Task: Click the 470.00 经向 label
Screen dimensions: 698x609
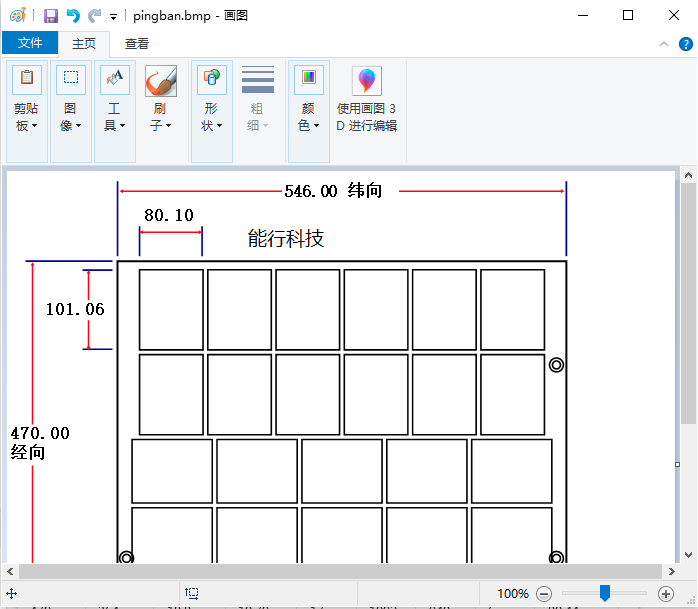Action: (40, 443)
